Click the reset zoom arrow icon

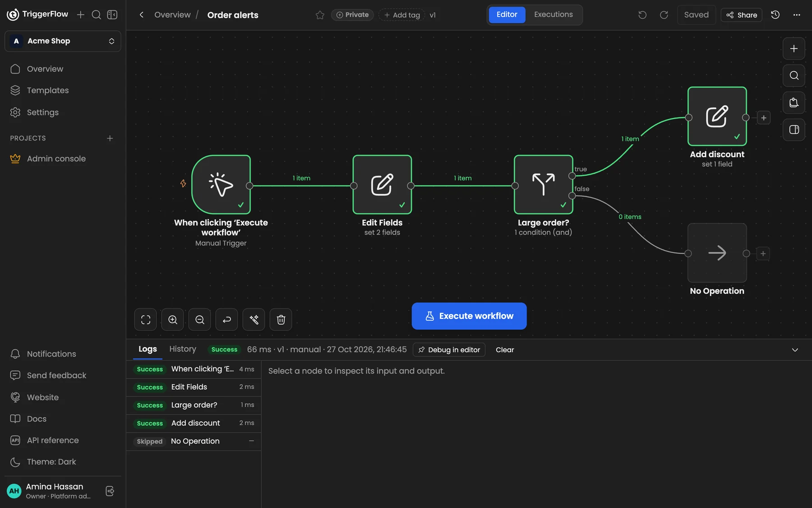coord(227,320)
